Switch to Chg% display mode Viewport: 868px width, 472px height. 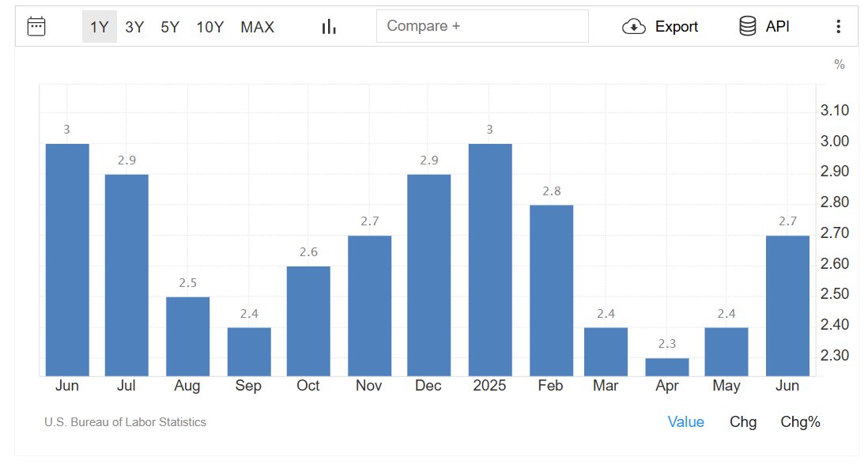[801, 422]
